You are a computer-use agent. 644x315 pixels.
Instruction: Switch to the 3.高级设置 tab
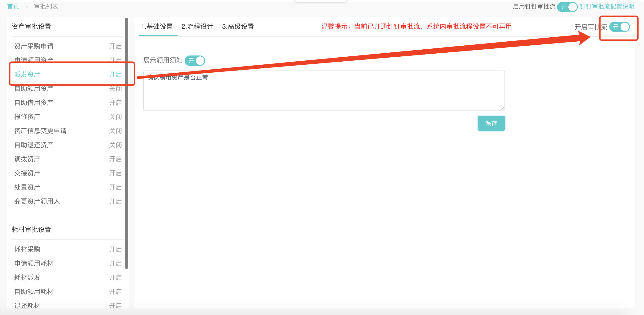point(238,27)
